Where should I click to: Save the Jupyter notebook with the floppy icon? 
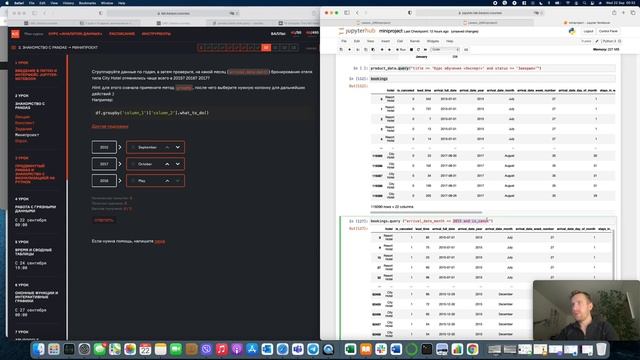(341, 49)
